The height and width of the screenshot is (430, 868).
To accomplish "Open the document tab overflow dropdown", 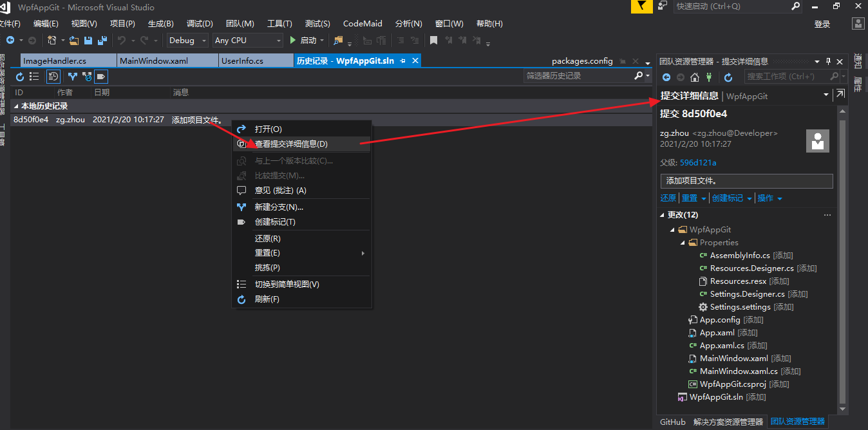I will tap(648, 62).
